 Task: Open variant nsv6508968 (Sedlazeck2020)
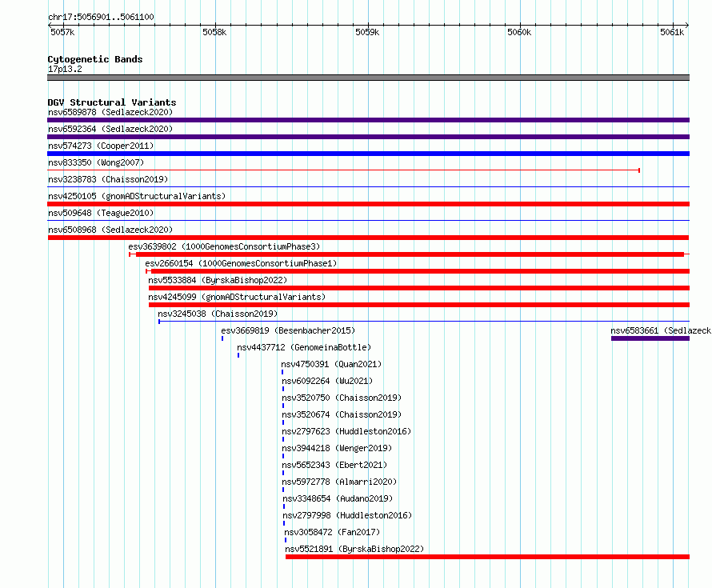110,230
